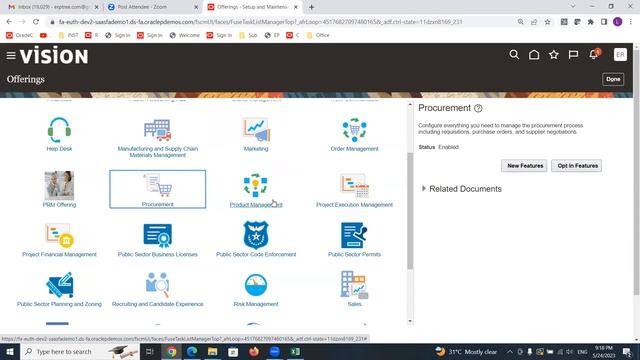Select the Offerings Setup and Maintenance tab

coord(253,7)
